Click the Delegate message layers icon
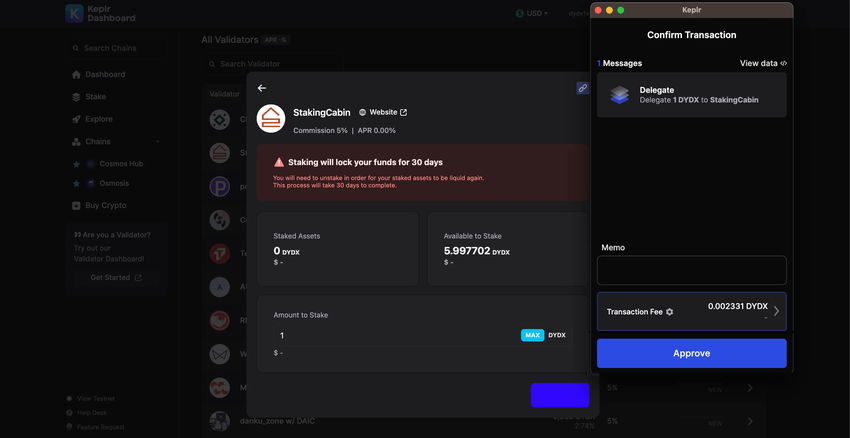This screenshot has width=850, height=438. tap(619, 95)
